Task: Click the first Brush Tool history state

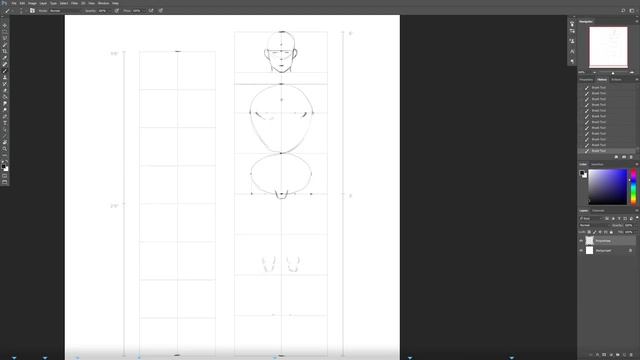Action: (607, 87)
